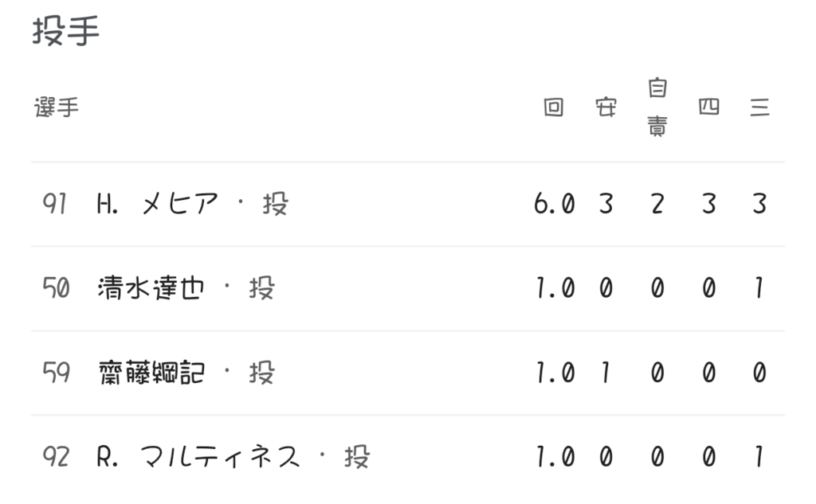
Task: Open 清水達也 player name link
Action: (150, 288)
